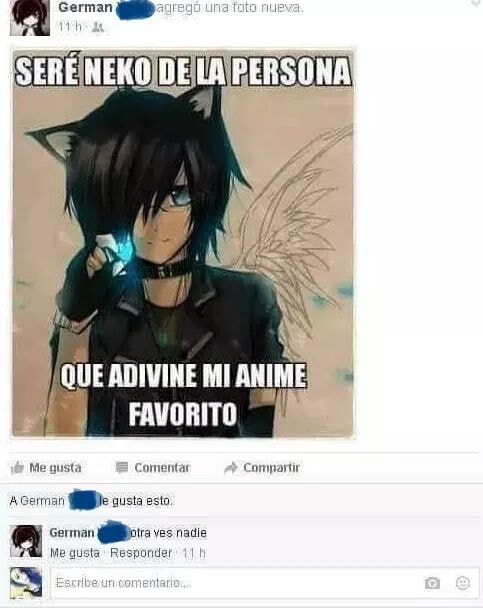The image size is (483, 608).
Task: Click Responder under the comment
Action: coord(141,553)
